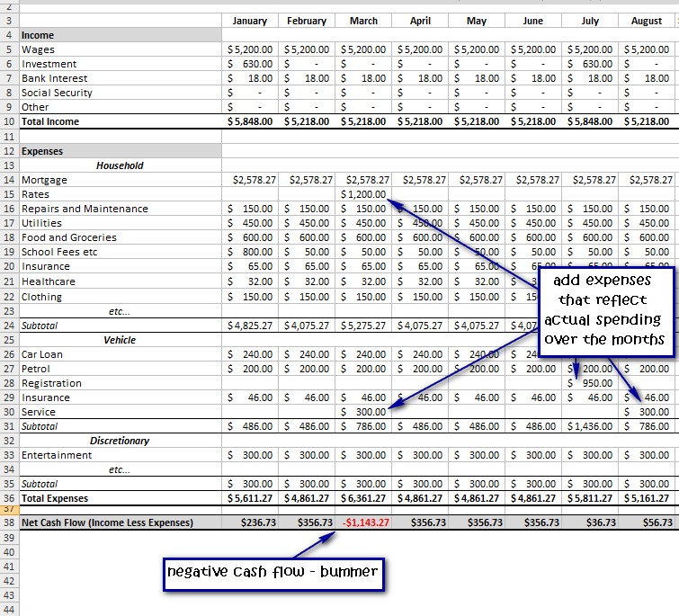Select row header number 10
This screenshot has height=616, width=679.
(x=10, y=121)
